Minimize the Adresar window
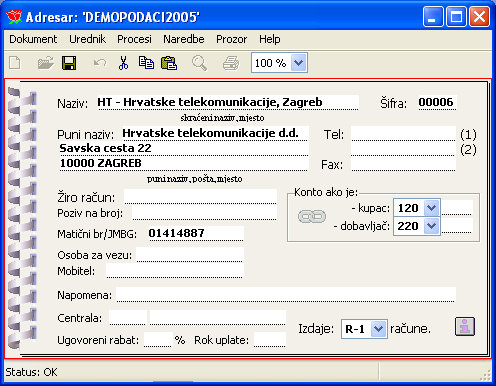 (433, 16)
